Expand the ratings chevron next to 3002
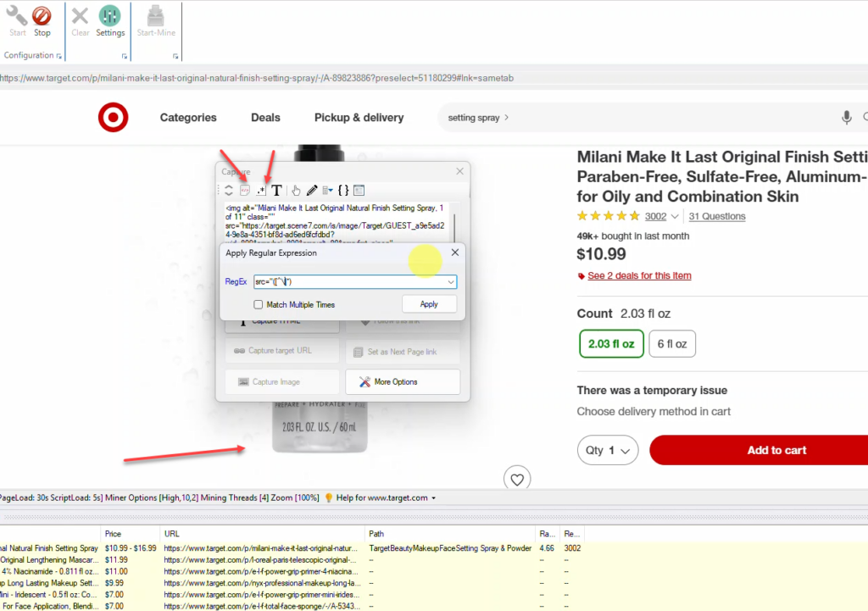The image size is (868, 611). [x=674, y=216]
